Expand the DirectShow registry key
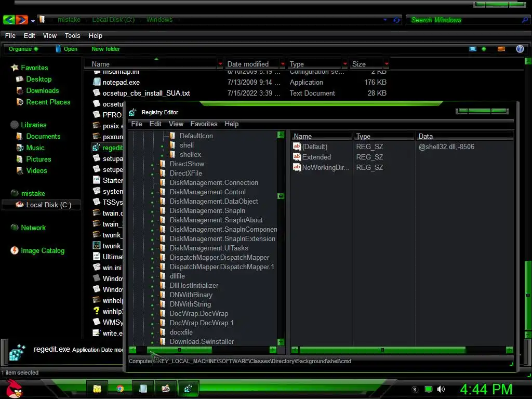The image size is (532, 399). pyautogui.click(x=152, y=165)
